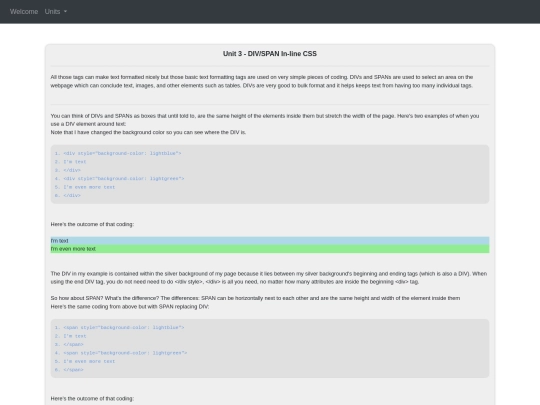Screen dimensions: 540x405
Task: Click paragraph starting 'You can think of DIVs and SPANs'
Action: click(265, 120)
